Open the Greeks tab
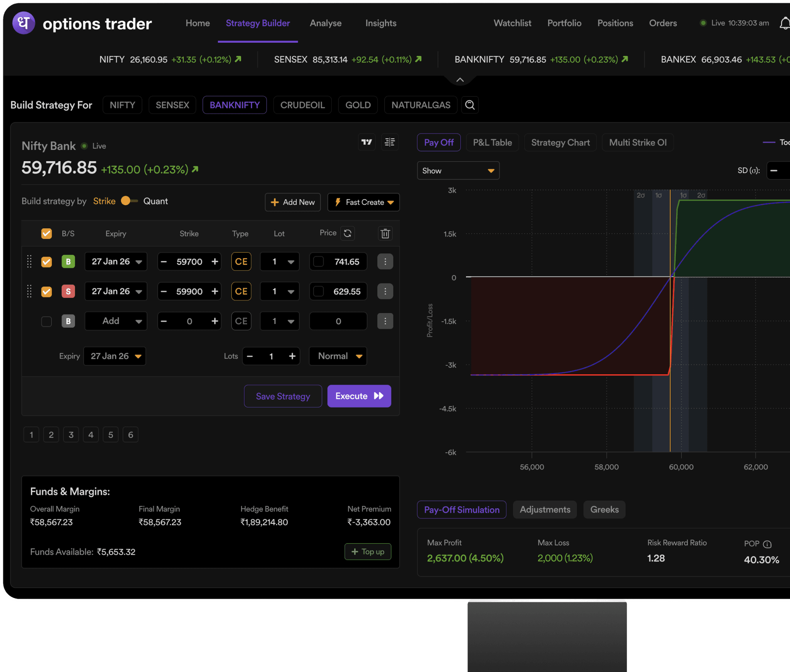790x672 pixels. coord(604,510)
